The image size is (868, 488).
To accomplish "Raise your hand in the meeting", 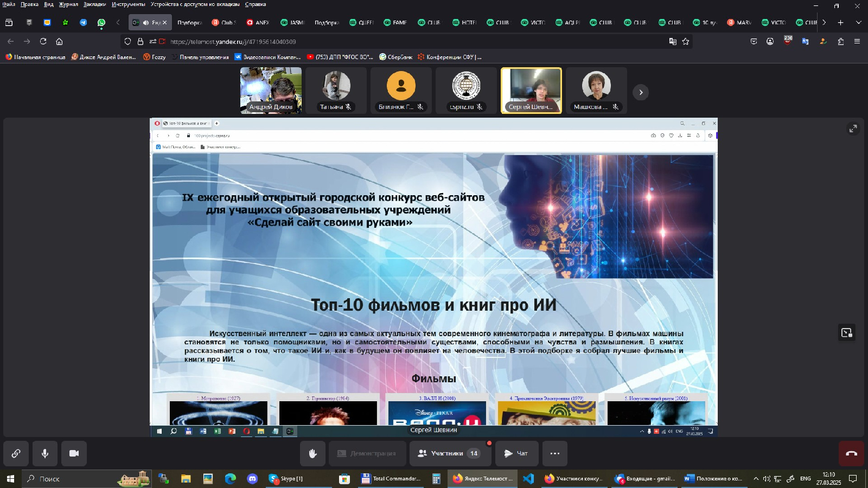I will [314, 453].
